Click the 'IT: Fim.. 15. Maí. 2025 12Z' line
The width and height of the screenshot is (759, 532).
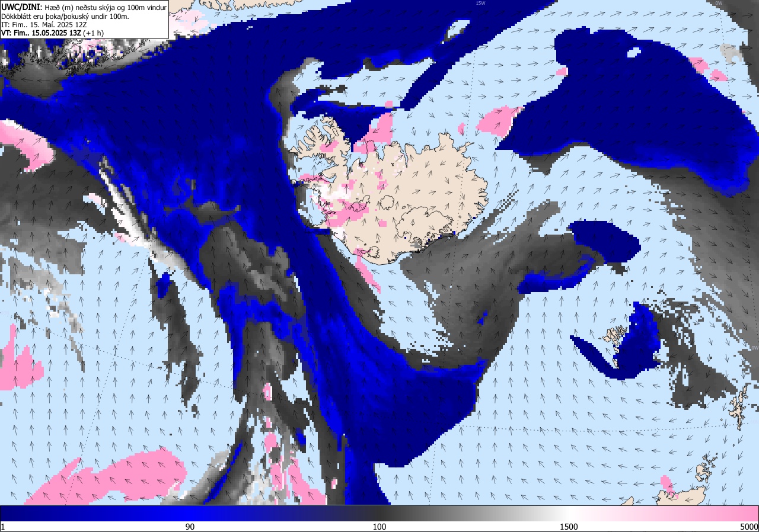44,25
